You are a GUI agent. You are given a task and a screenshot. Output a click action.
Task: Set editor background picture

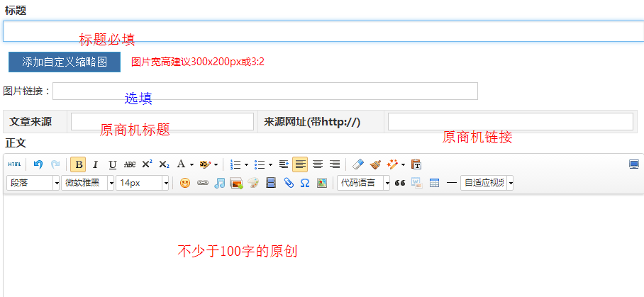(321, 183)
